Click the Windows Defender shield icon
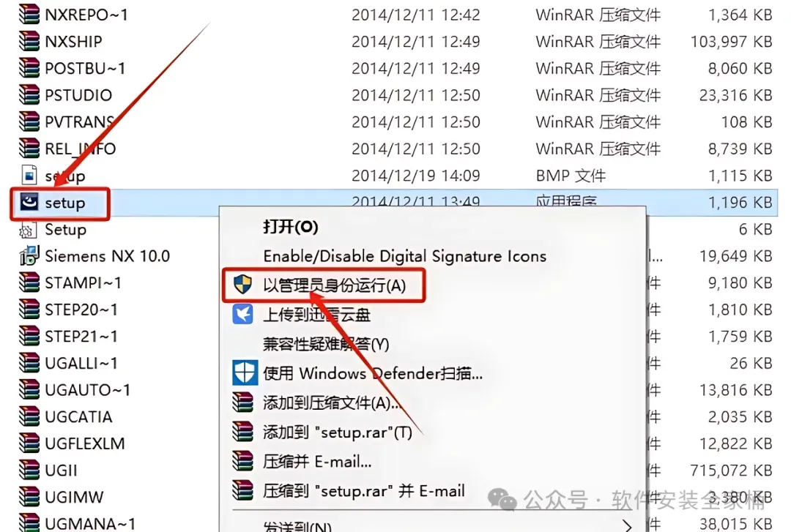The width and height of the screenshot is (791, 532). pos(245,373)
